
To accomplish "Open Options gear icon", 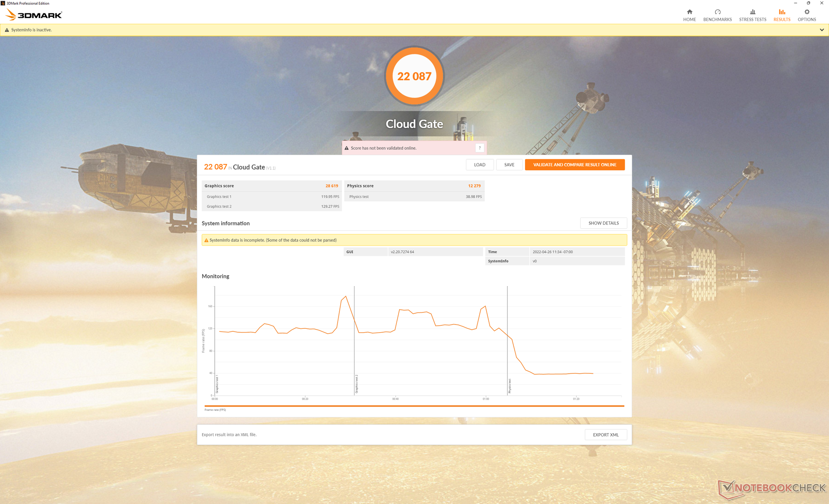I will 807,12.
